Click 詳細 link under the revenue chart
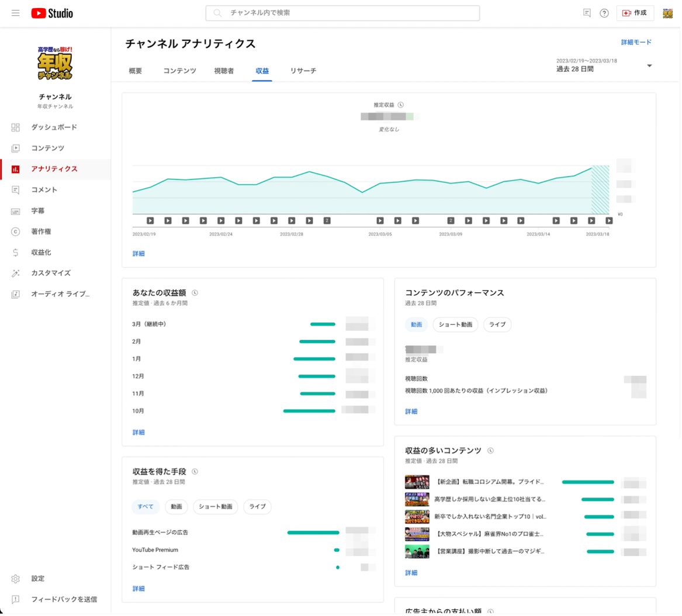Viewport: 682px width, 616px height. tap(139, 254)
